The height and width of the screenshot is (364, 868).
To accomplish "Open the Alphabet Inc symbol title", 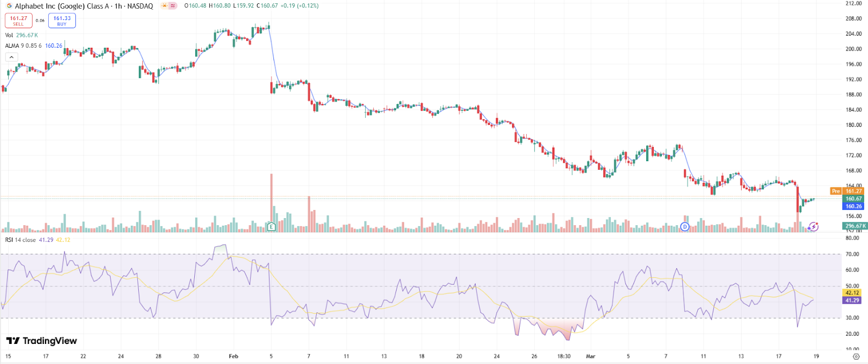I will pyautogui.click(x=84, y=6).
